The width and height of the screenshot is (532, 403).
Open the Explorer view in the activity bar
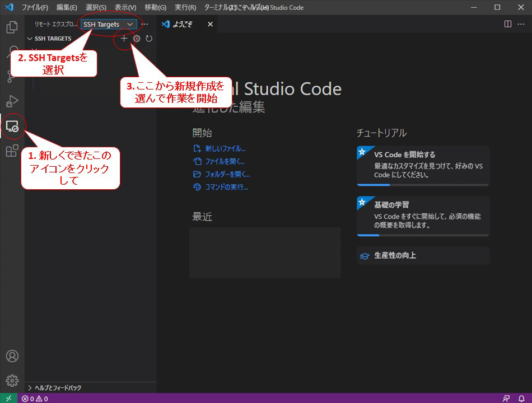(x=12, y=26)
